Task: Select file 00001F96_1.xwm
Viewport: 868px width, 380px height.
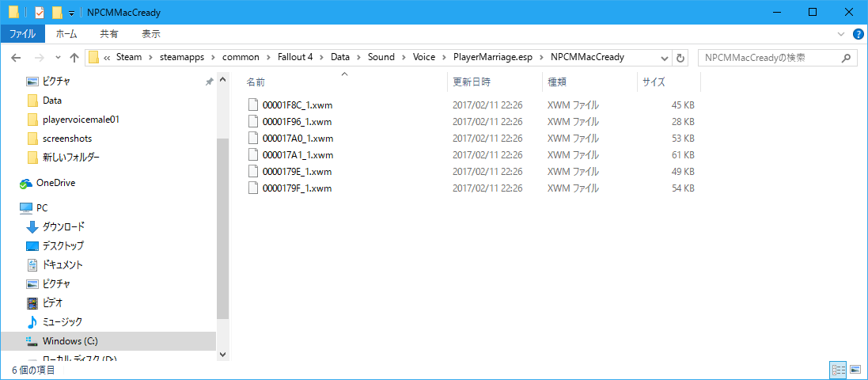Action: tap(297, 121)
